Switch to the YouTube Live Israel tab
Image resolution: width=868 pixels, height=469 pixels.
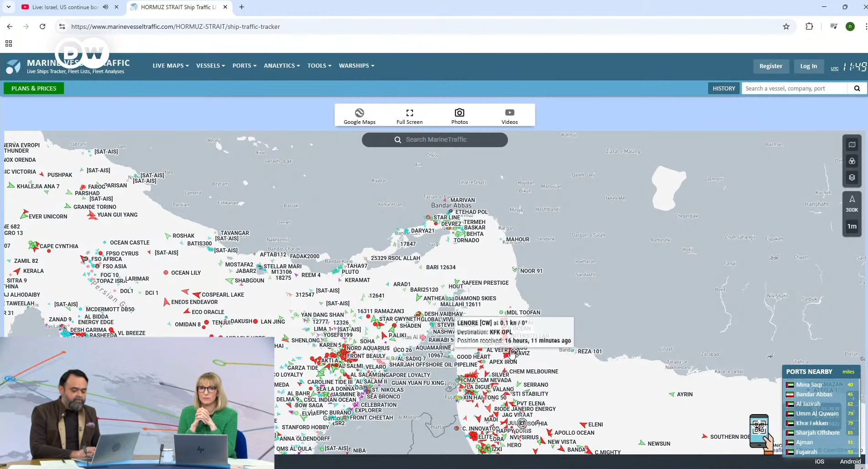click(65, 7)
